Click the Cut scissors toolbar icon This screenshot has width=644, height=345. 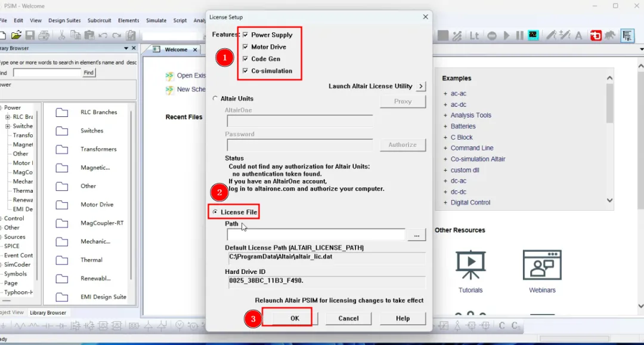[61, 35]
